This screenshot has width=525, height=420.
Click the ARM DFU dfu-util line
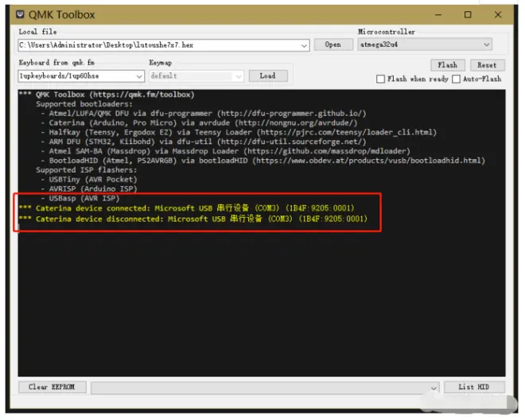pos(204,142)
